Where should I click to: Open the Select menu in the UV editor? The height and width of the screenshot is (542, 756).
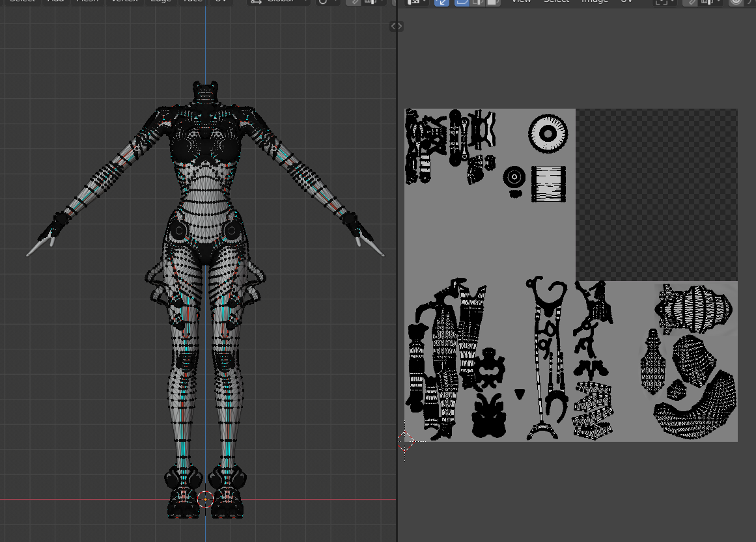point(556,1)
